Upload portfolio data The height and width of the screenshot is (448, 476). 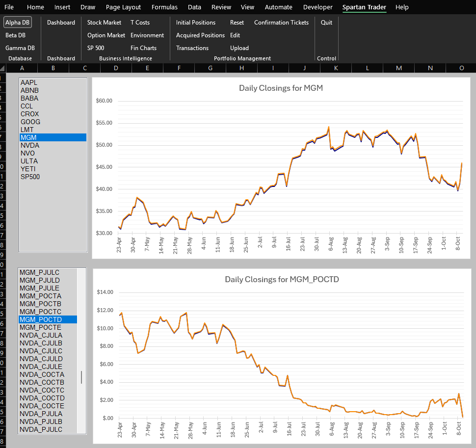[x=239, y=48]
